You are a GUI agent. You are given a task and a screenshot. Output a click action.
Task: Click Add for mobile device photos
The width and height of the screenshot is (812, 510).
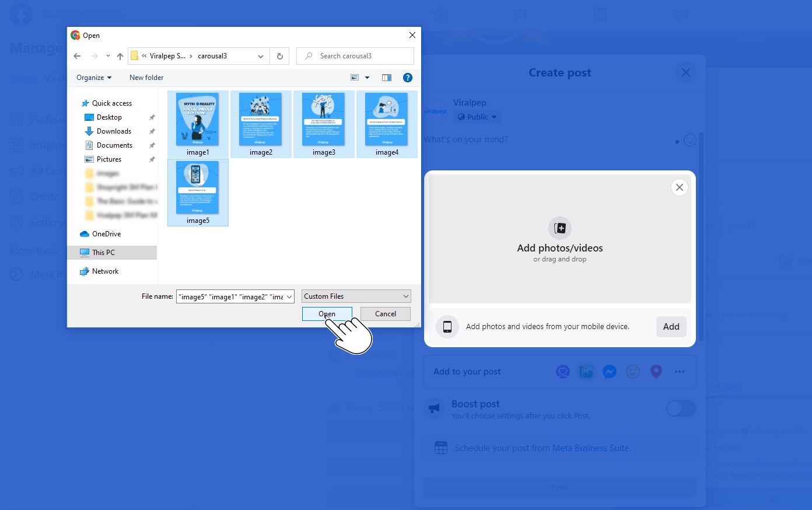click(671, 327)
